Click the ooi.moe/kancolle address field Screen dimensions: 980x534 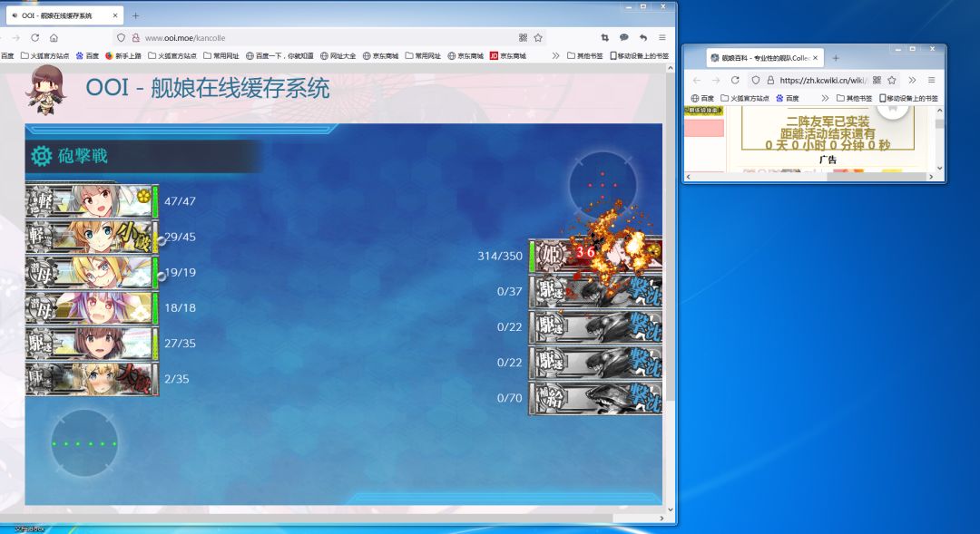coord(329,37)
